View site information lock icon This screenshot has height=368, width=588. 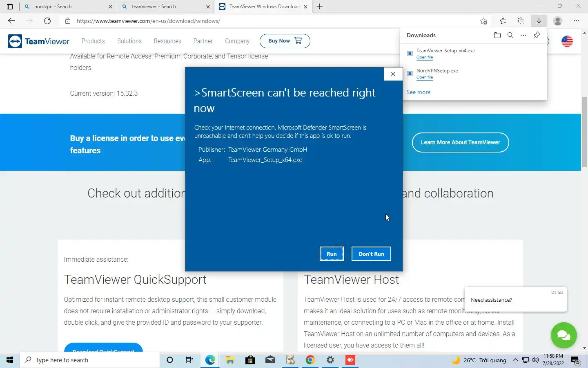point(68,21)
